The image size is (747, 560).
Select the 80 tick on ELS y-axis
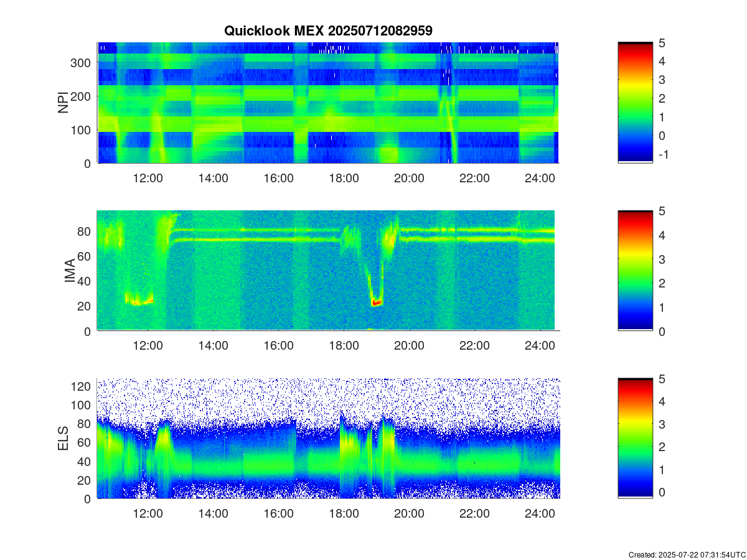click(85, 424)
